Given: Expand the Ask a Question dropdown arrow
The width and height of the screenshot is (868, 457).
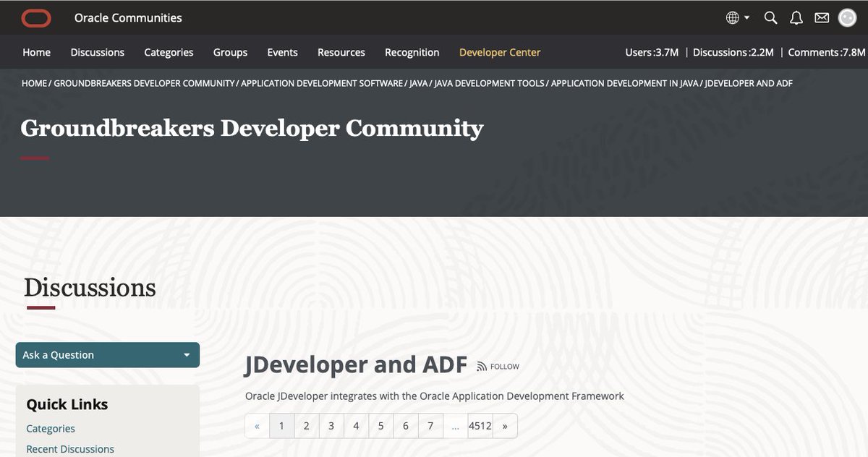Looking at the screenshot, I should pos(187,355).
